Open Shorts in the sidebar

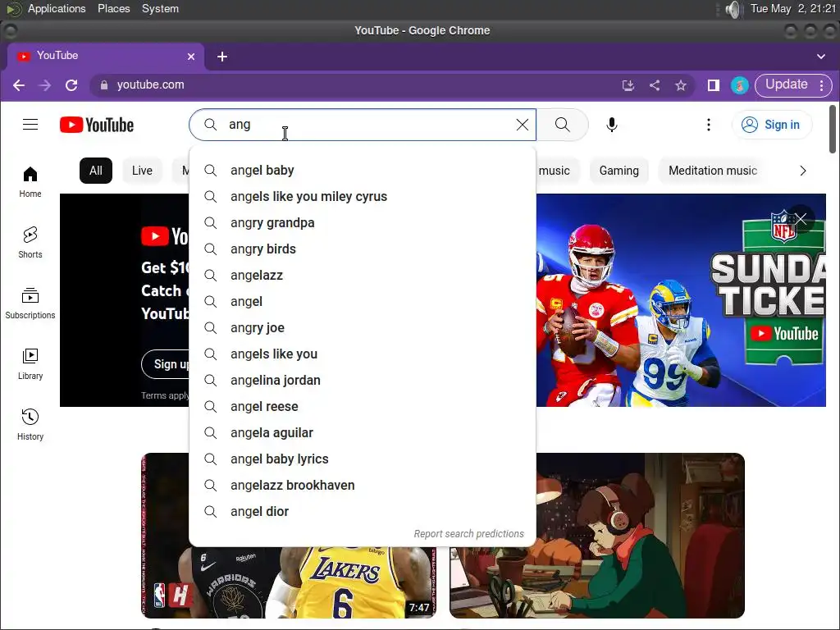pyautogui.click(x=30, y=243)
